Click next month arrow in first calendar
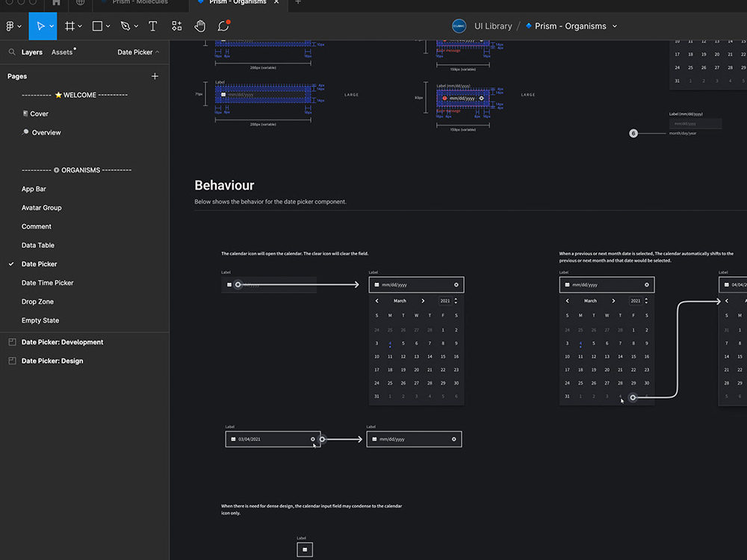The width and height of the screenshot is (747, 560). (423, 301)
